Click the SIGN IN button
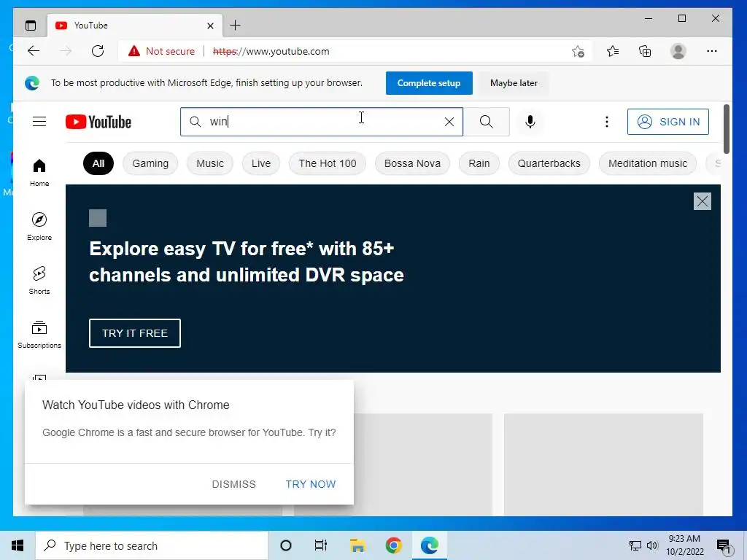The width and height of the screenshot is (747, 560). pos(668,122)
